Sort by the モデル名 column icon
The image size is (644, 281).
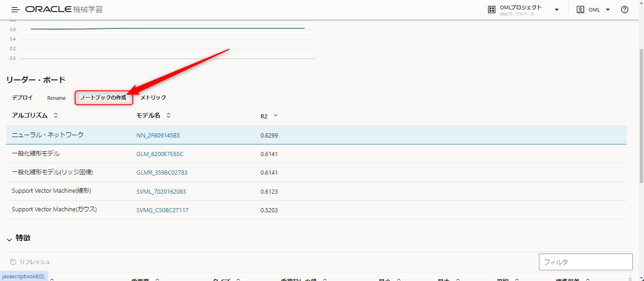(168, 115)
